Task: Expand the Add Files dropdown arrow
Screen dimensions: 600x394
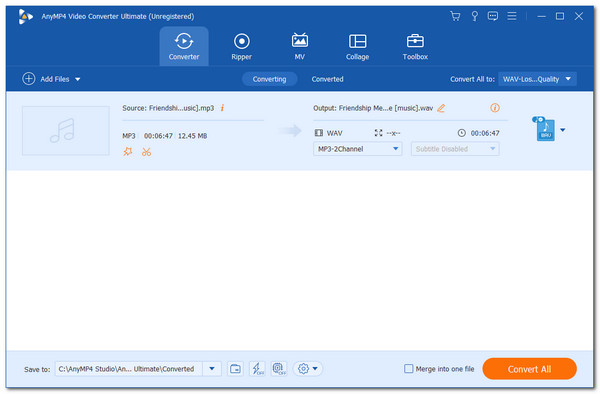Action: coord(78,79)
